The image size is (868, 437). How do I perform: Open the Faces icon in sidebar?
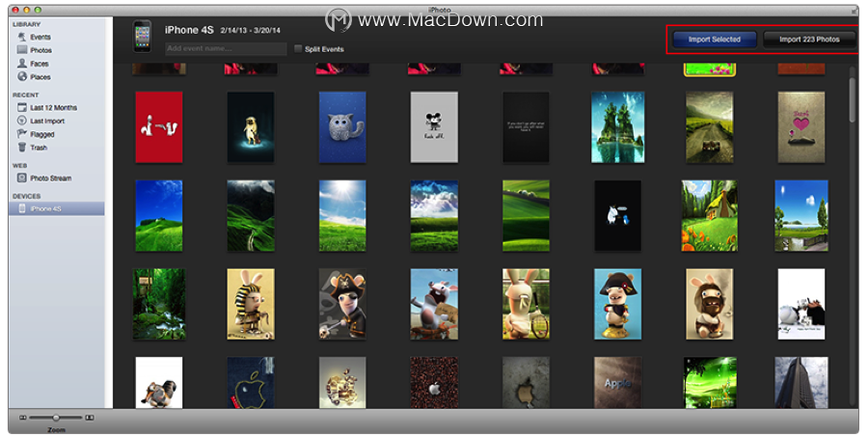click(x=22, y=64)
